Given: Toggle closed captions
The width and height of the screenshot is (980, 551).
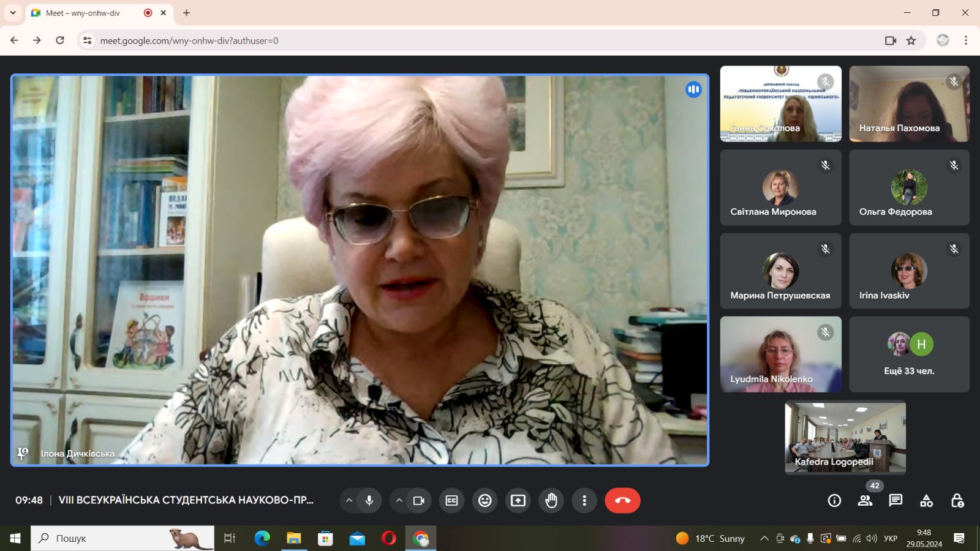Looking at the screenshot, I should point(451,501).
